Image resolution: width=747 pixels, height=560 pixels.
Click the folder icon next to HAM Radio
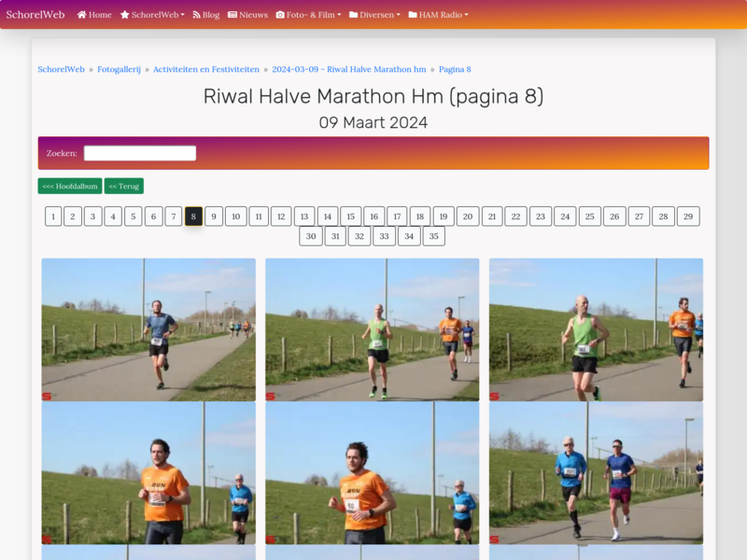[x=413, y=15]
